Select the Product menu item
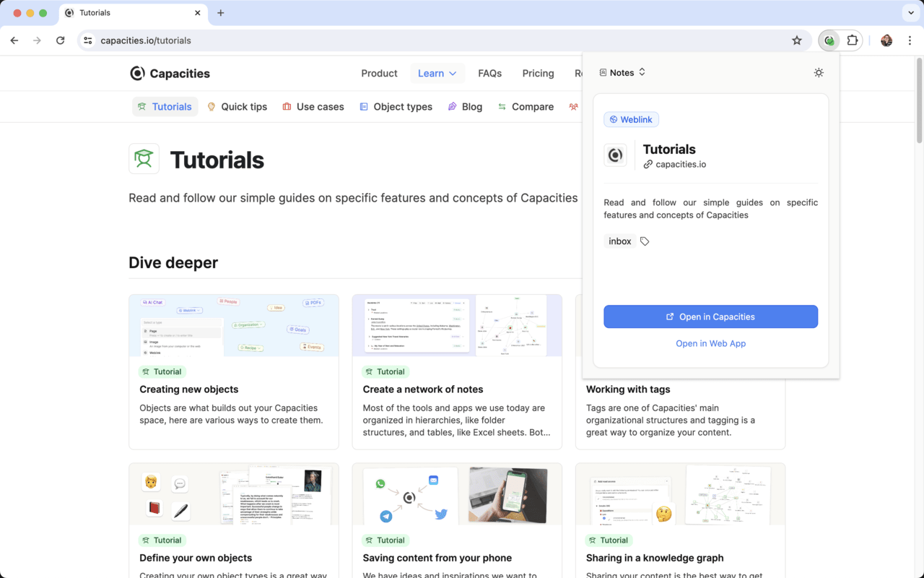Viewport: 924px width, 578px height. click(x=379, y=73)
